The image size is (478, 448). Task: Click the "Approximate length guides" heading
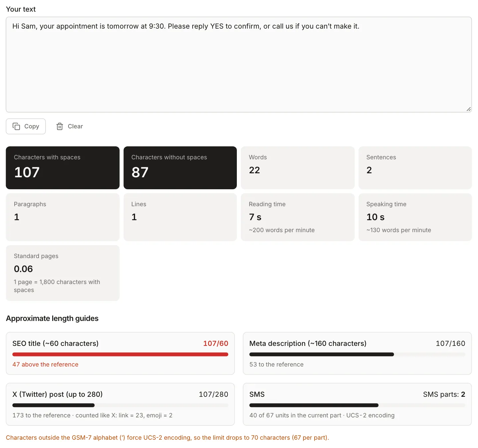tap(52, 319)
